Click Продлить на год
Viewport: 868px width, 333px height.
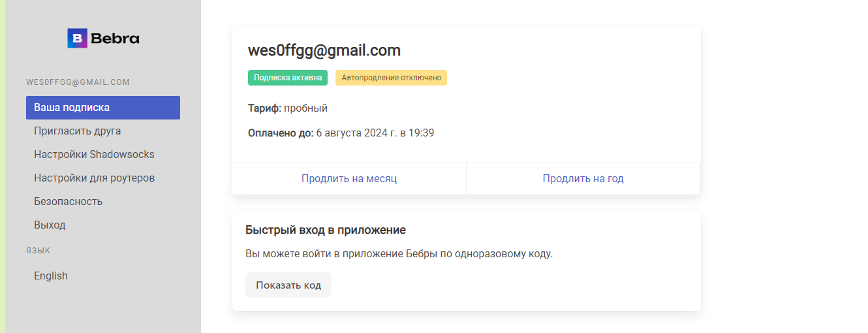(583, 179)
